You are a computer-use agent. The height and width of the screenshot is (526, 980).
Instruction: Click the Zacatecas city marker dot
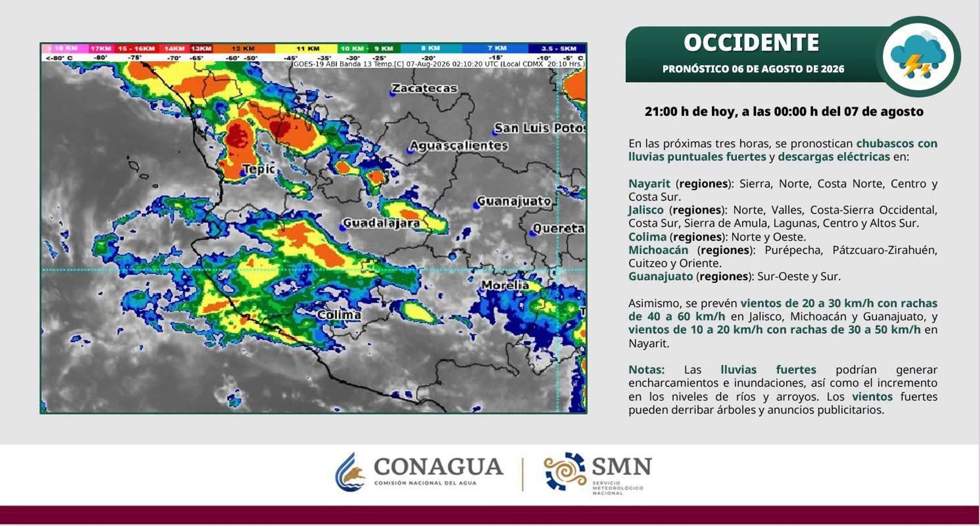(x=393, y=93)
